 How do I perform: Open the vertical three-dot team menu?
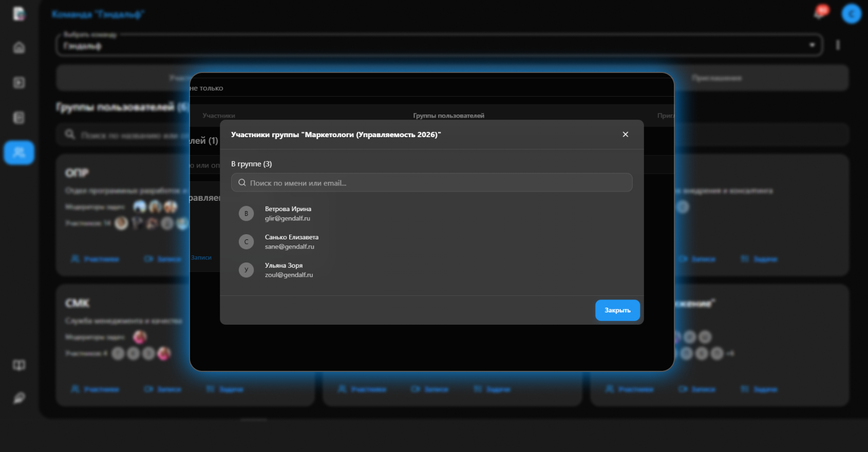tap(838, 45)
